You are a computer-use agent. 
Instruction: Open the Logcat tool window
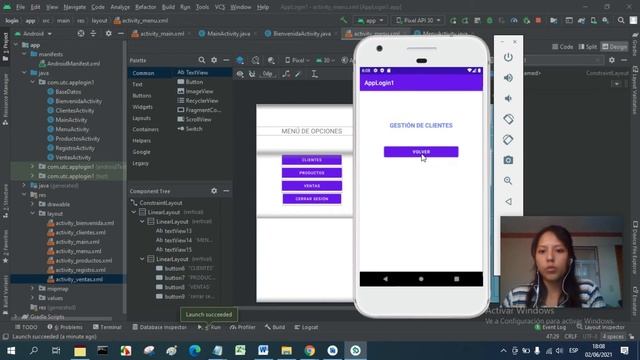(x=306, y=327)
